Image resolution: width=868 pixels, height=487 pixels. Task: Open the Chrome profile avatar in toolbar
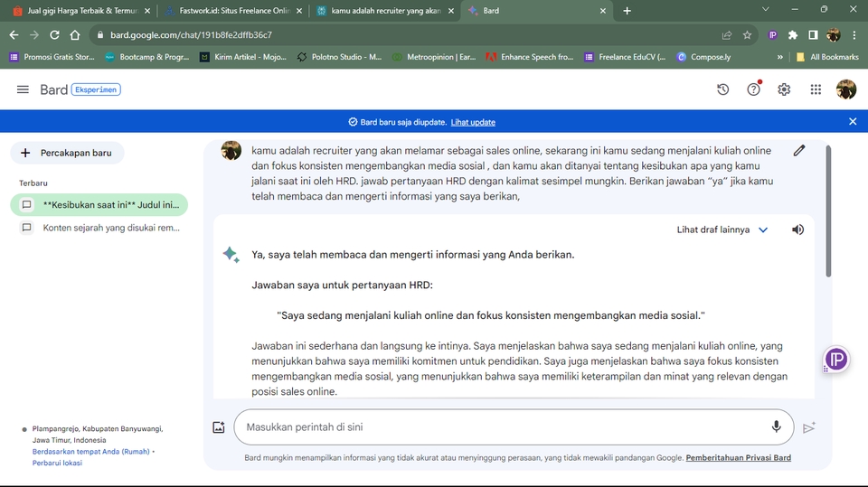click(833, 35)
